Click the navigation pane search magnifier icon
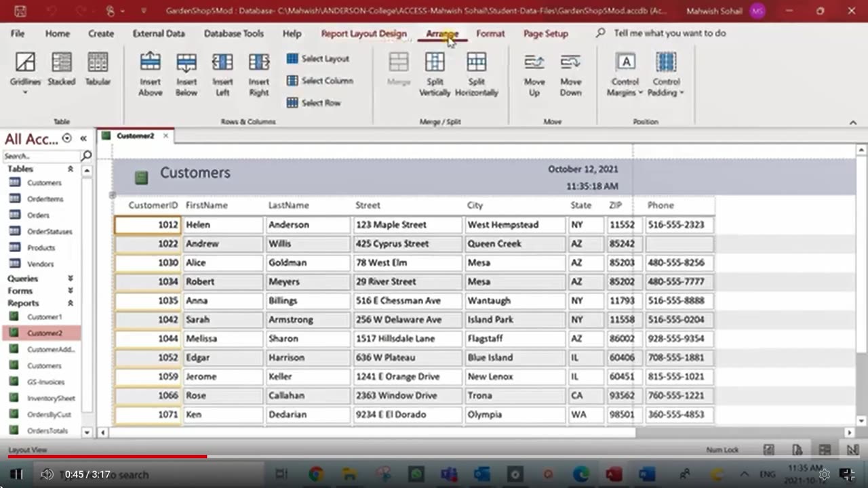This screenshot has height=488, width=868. [86, 156]
